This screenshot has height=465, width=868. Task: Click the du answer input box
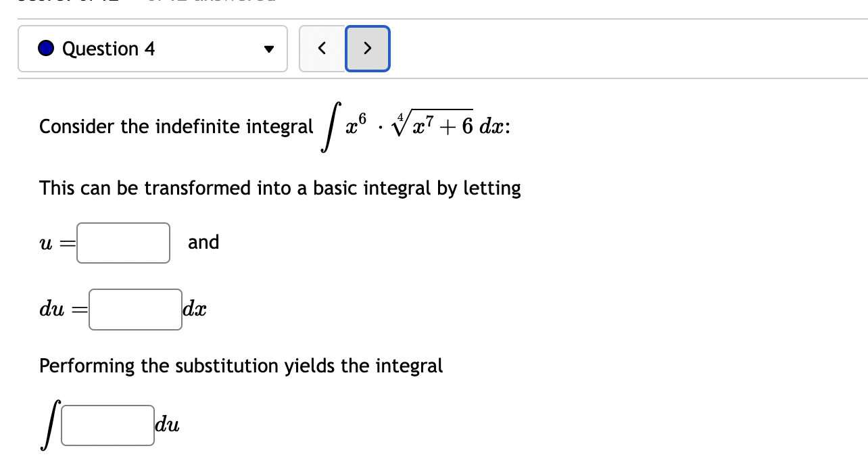[x=135, y=308]
